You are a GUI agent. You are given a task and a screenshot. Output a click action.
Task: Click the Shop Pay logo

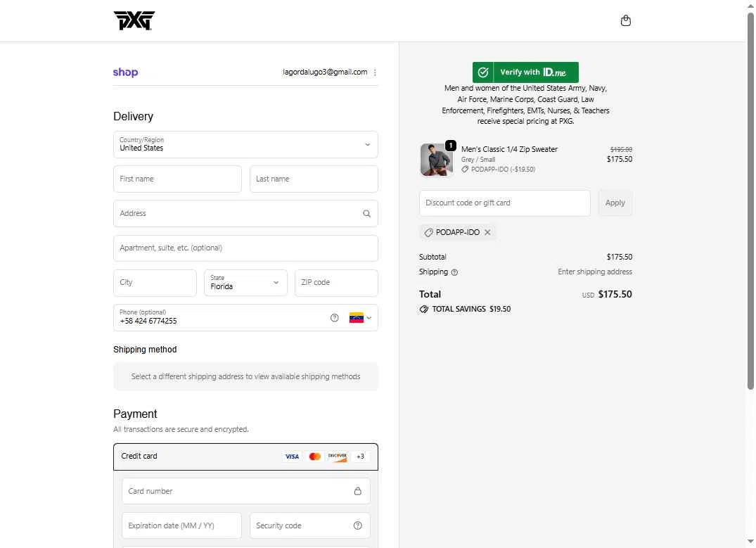[125, 72]
